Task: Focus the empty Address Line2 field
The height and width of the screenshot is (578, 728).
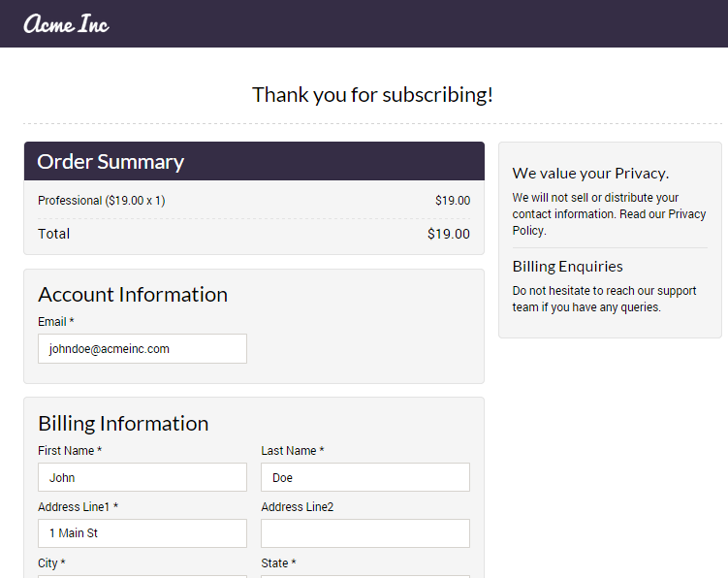Action: (365, 533)
